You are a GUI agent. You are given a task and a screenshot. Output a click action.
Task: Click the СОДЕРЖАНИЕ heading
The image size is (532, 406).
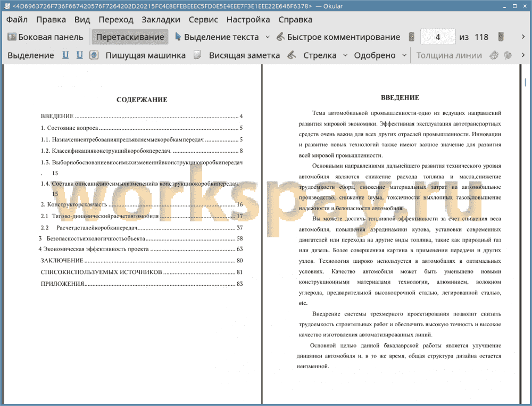142,100
